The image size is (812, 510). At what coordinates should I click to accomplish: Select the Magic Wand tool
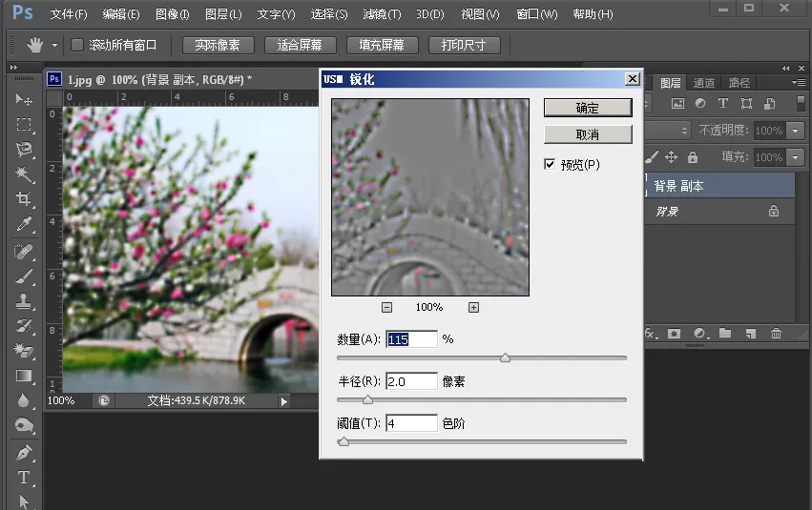coord(23,173)
